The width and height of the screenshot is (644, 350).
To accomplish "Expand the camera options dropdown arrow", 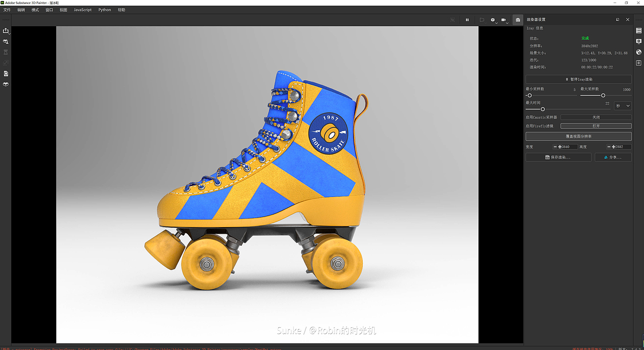I will coord(507,23).
